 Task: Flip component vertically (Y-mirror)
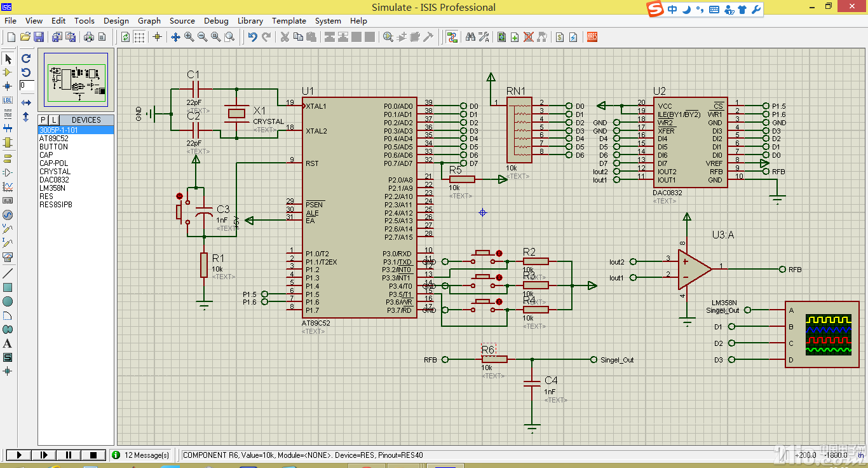[26, 117]
